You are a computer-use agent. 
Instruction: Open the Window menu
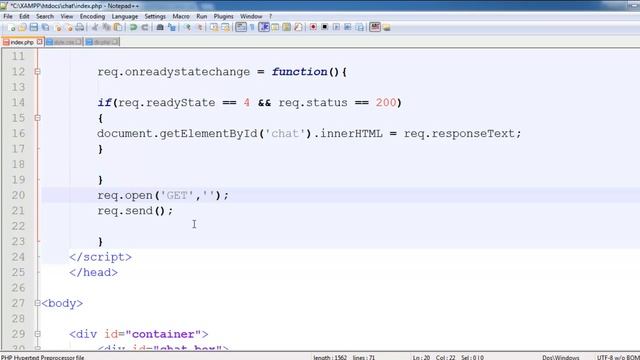[251, 16]
